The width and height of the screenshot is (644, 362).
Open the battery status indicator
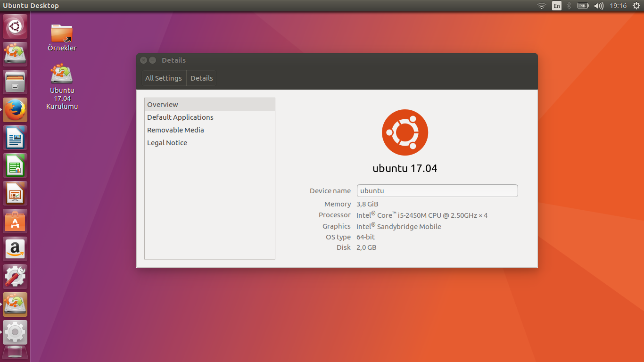tap(583, 6)
